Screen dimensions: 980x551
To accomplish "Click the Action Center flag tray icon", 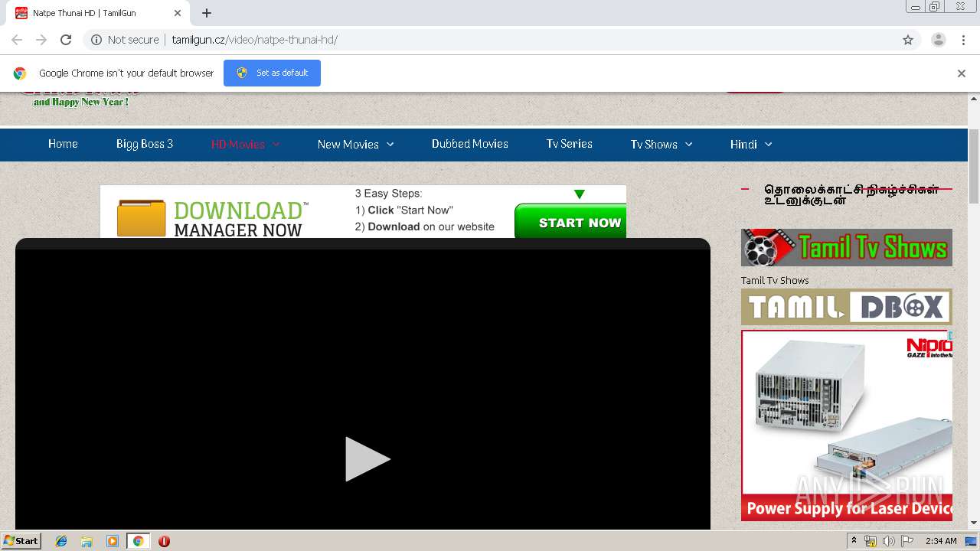I will point(908,541).
